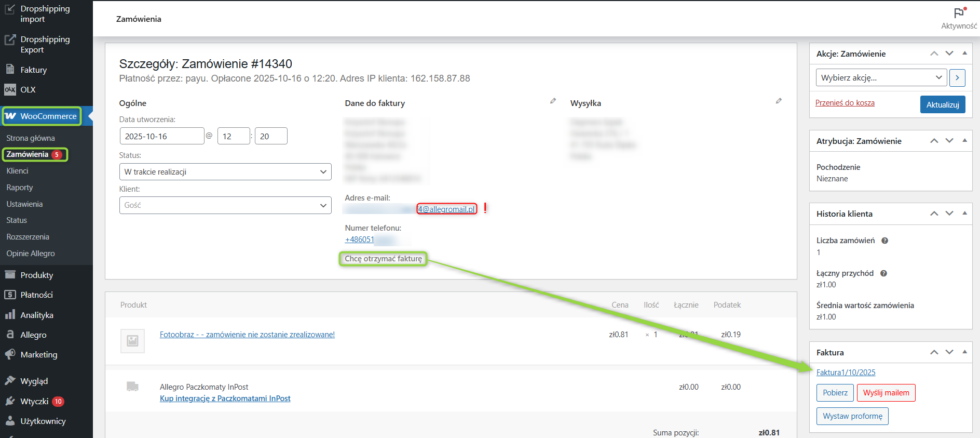Image resolution: width=980 pixels, height=438 pixels.
Task: Edit billing details with pencil icon
Action: 553,101
